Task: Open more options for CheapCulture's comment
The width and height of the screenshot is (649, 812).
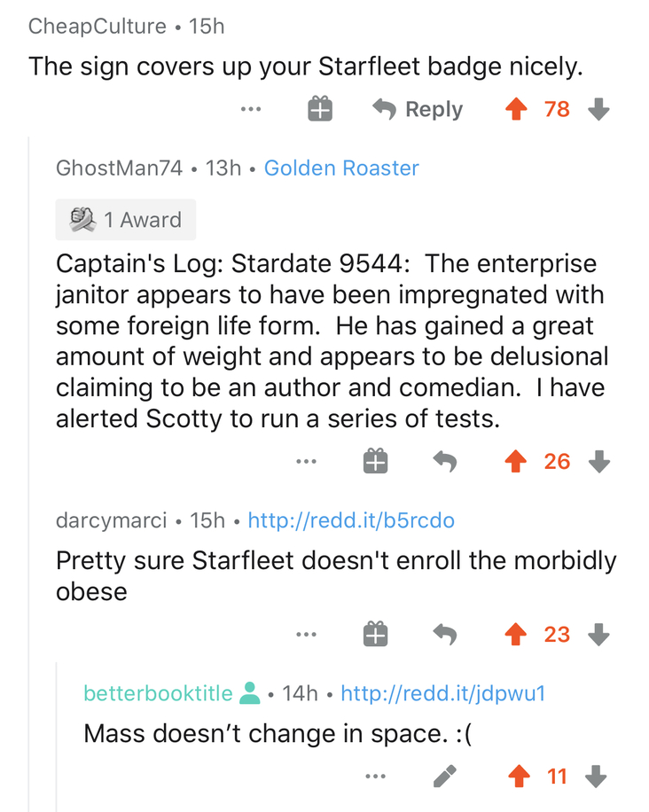Action: tap(251, 109)
